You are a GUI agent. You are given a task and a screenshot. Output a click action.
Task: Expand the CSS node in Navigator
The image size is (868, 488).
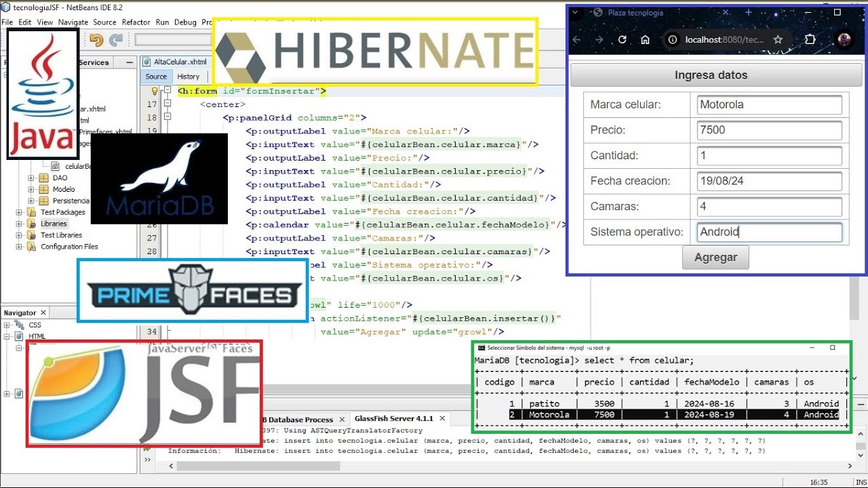[7, 325]
